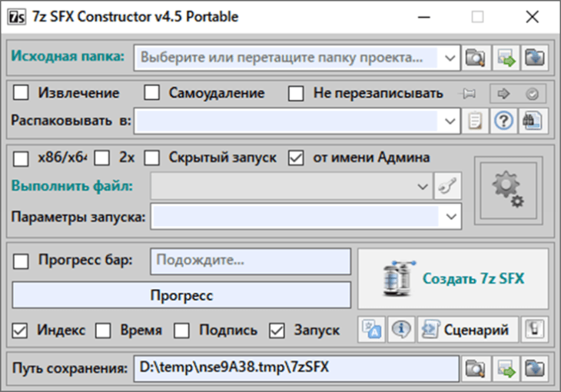Uncheck the Индекс checkbox
The height and width of the screenshot is (392, 561).
coord(20,331)
